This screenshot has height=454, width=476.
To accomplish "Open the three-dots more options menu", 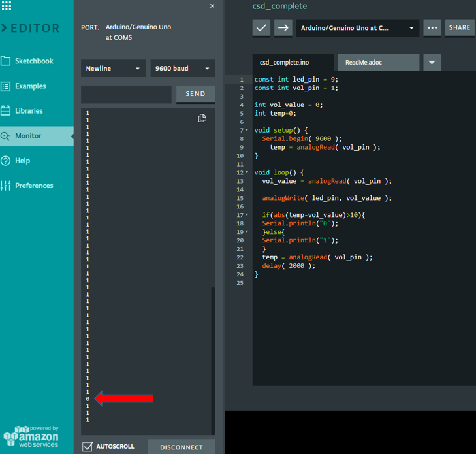I will [432, 28].
